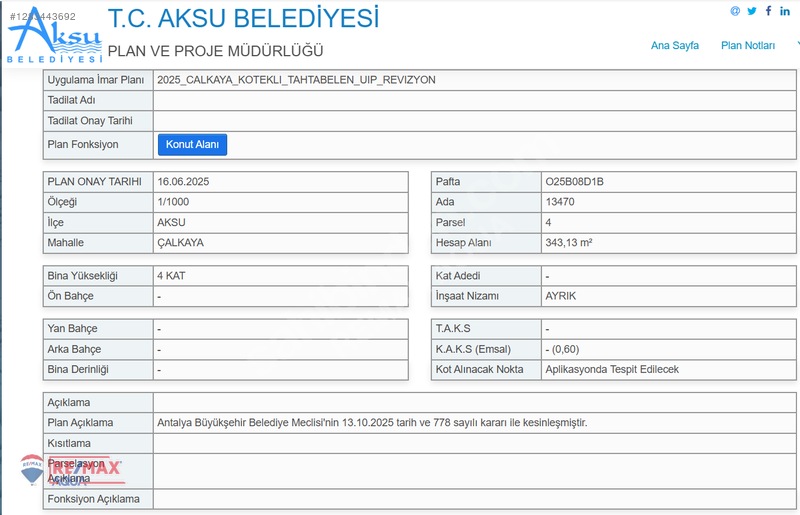The width and height of the screenshot is (800, 515).
Task: Click the Kat Adedi label
Action: [x=458, y=276]
